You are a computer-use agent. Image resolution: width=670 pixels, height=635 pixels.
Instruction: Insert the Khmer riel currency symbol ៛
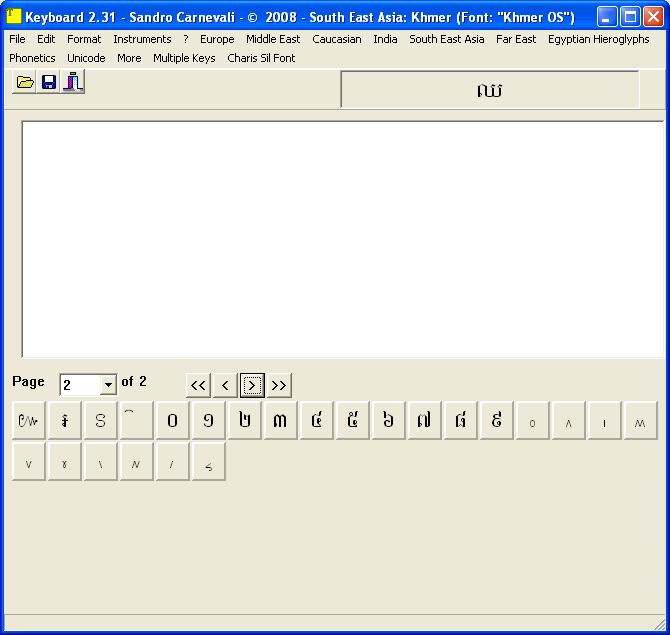click(x=65, y=420)
